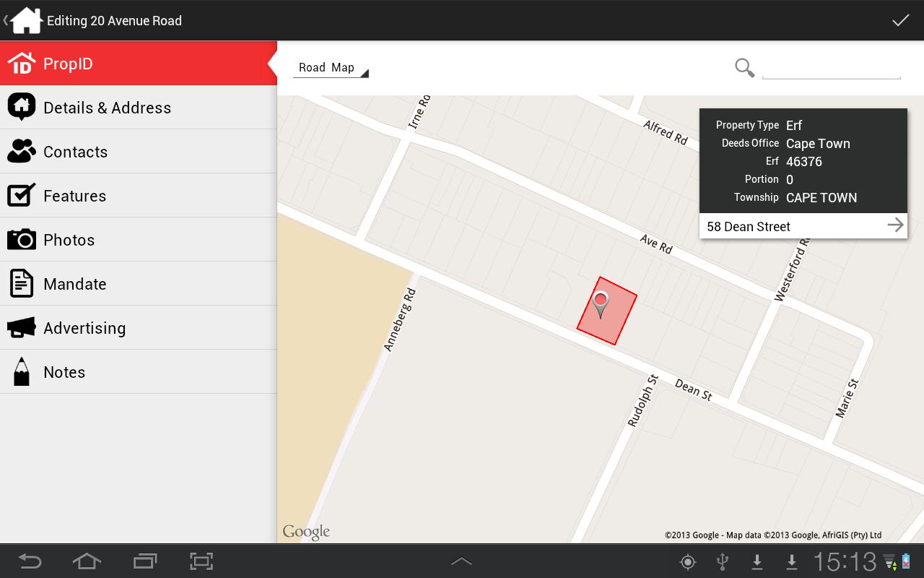Click the Alfred Rd road label
The height and width of the screenshot is (578, 924).
[666, 132]
